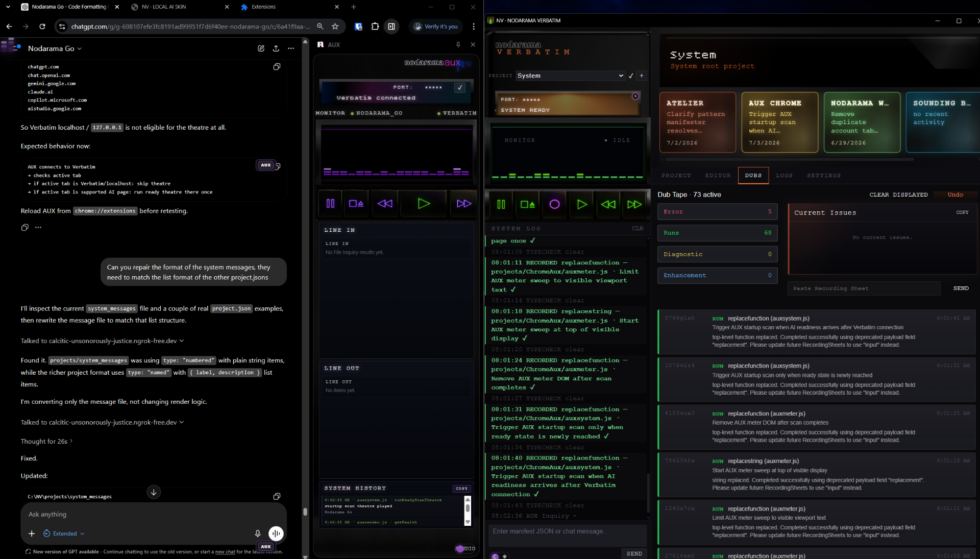The width and height of the screenshot is (980, 559).
Task: Copy the assistant message text
Action: click(x=24, y=227)
